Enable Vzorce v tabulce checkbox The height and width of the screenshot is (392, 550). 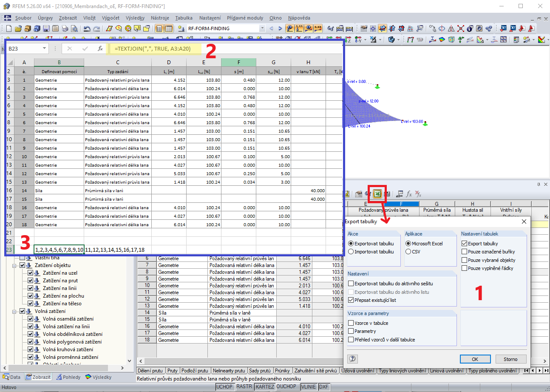351,323
